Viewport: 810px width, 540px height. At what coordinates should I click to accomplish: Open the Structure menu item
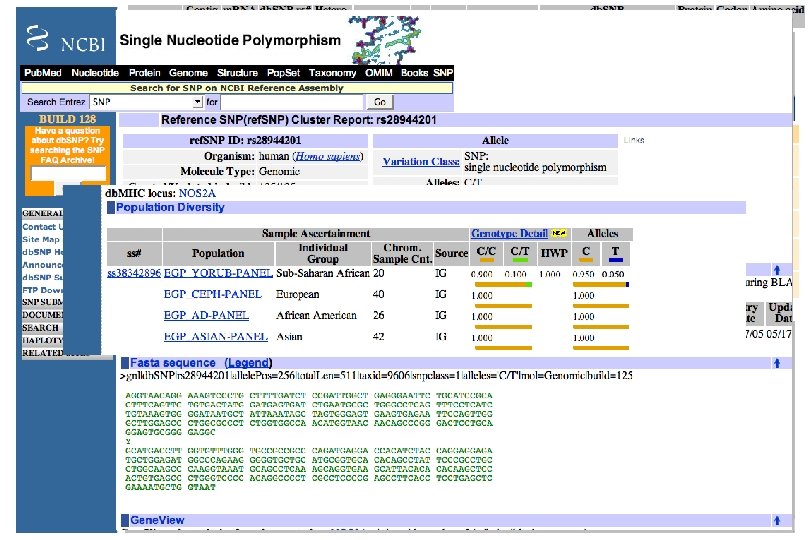[x=237, y=73]
